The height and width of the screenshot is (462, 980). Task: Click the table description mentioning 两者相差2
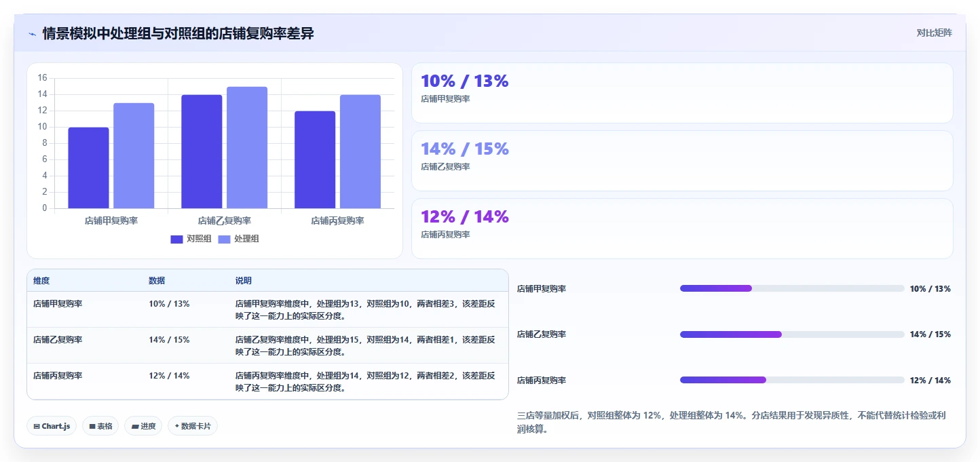pos(365,382)
